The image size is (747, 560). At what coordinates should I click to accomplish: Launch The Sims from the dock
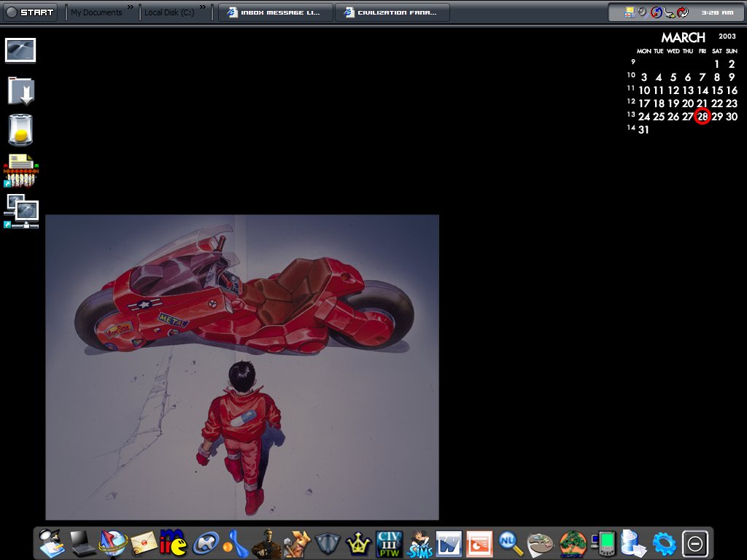(419, 544)
